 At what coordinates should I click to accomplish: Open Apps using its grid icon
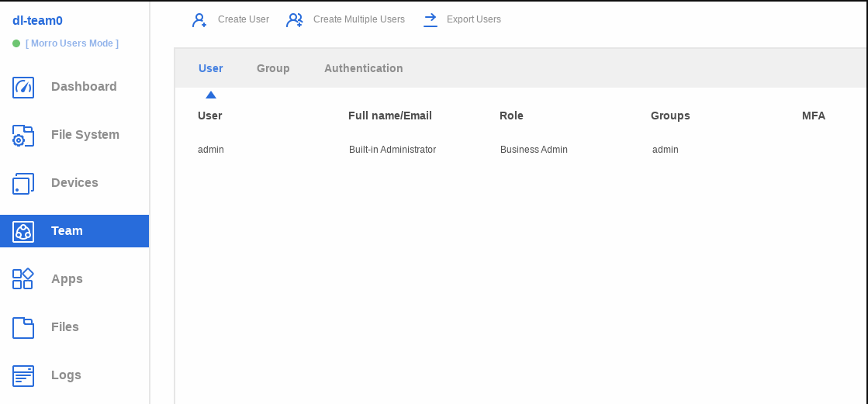pos(23,279)
